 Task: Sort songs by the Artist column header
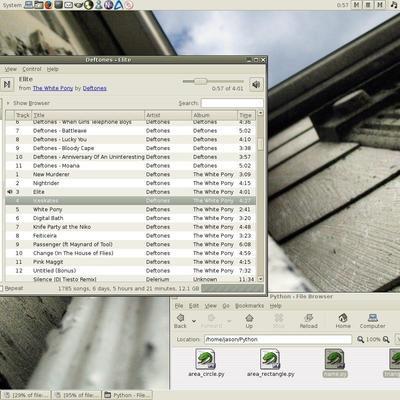coord(168,115)
